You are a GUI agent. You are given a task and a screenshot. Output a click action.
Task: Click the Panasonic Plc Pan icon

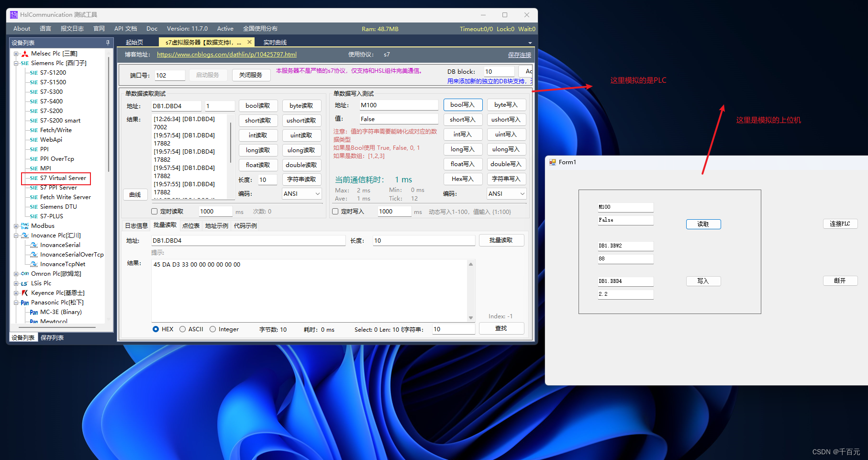(x=25, y=303)
